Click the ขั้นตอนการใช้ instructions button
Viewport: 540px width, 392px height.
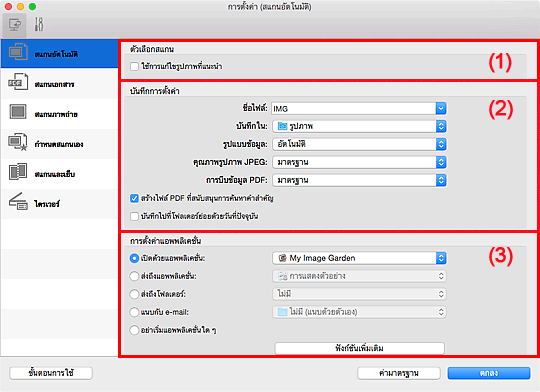click(x=51, y=373)
